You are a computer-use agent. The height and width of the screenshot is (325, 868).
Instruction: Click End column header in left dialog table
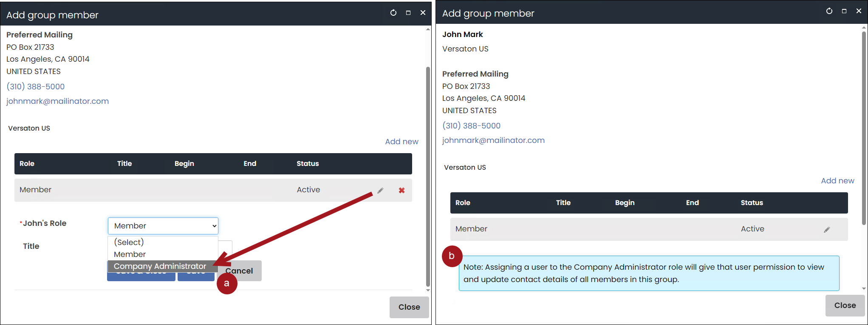(250, 164)
